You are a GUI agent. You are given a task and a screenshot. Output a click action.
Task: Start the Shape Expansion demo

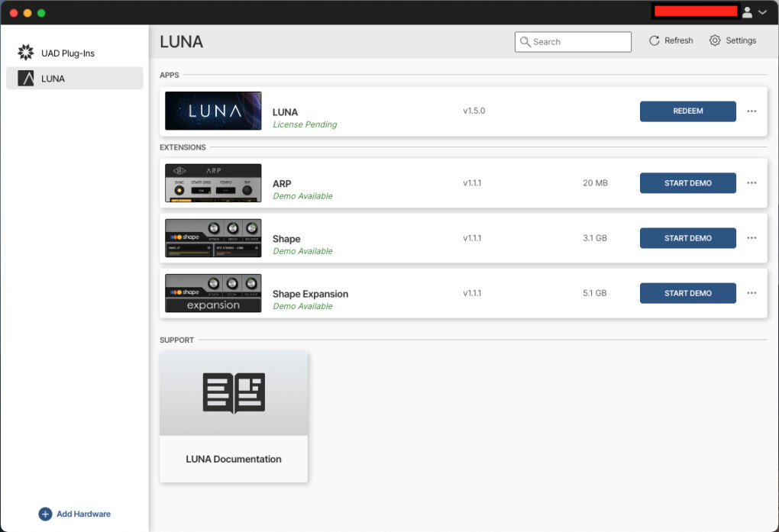tap(687, 294)
